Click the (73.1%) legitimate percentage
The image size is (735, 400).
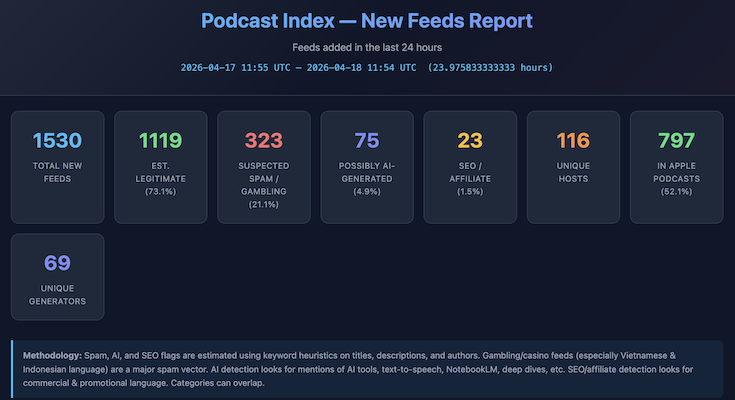(160, 190)
